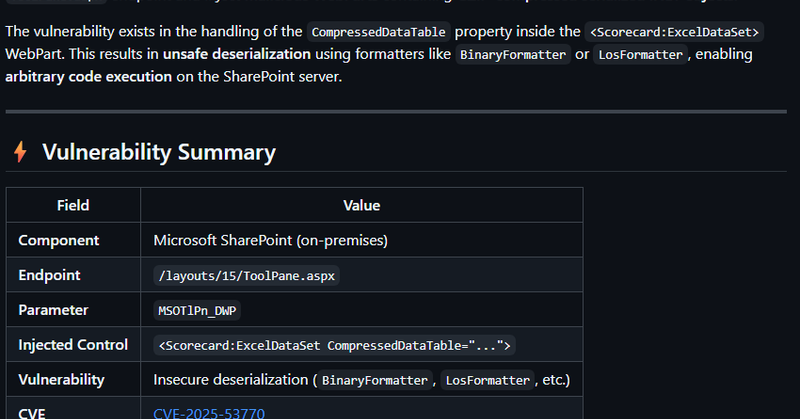
Task: Click BinaryFormatter code in the Vulnerability row
Action: (374, 380)
